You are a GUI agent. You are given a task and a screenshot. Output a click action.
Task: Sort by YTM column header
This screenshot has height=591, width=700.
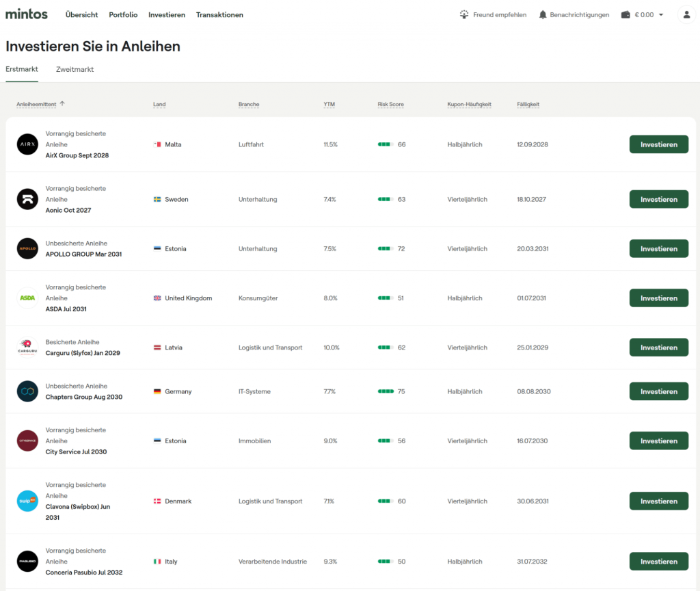(x=329, y=104)
